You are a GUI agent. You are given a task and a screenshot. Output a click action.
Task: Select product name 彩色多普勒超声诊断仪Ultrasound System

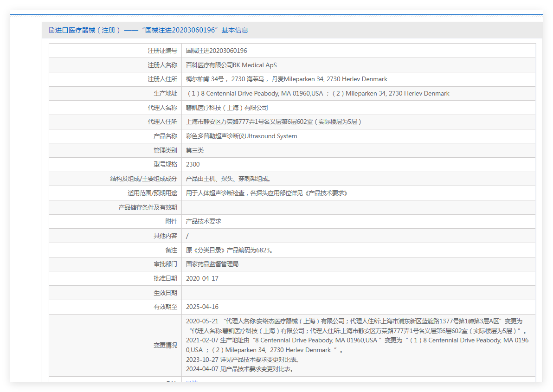pyautogui.click(x=241, y=136)
